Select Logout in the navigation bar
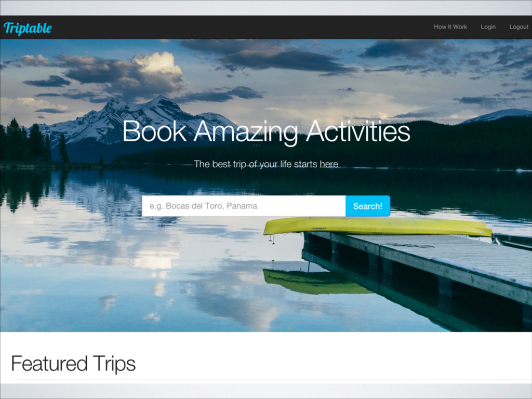This screenshot has width=532, height=399. (x=518, y=27)
